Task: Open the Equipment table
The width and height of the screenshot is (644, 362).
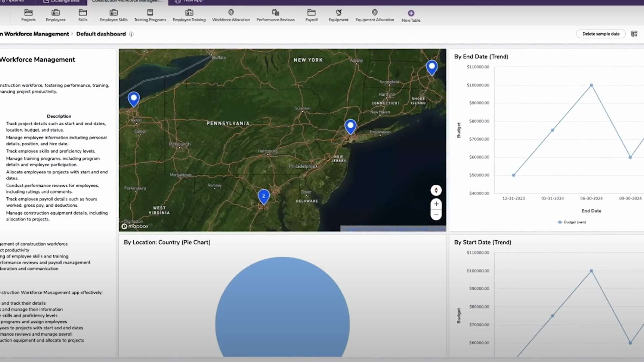Action: [338, 15]
